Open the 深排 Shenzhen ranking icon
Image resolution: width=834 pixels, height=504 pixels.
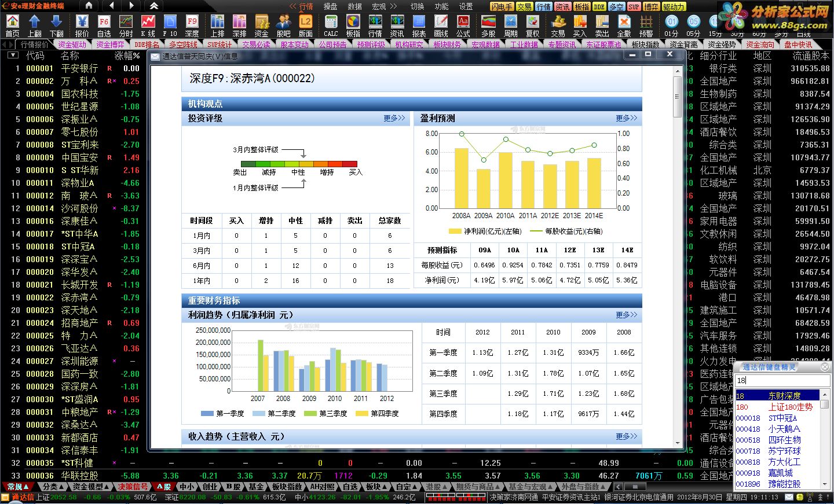pyautogui.click(x=240, y=25)
